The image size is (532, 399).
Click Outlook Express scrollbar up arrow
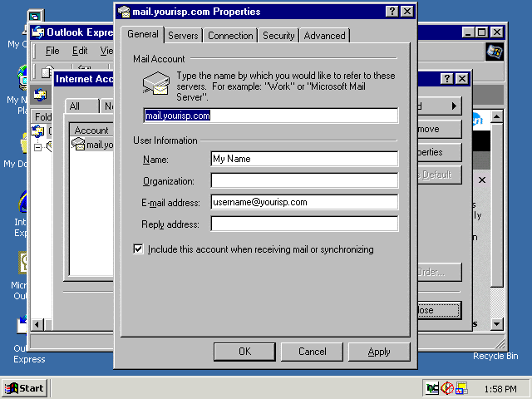pos(497,116)
